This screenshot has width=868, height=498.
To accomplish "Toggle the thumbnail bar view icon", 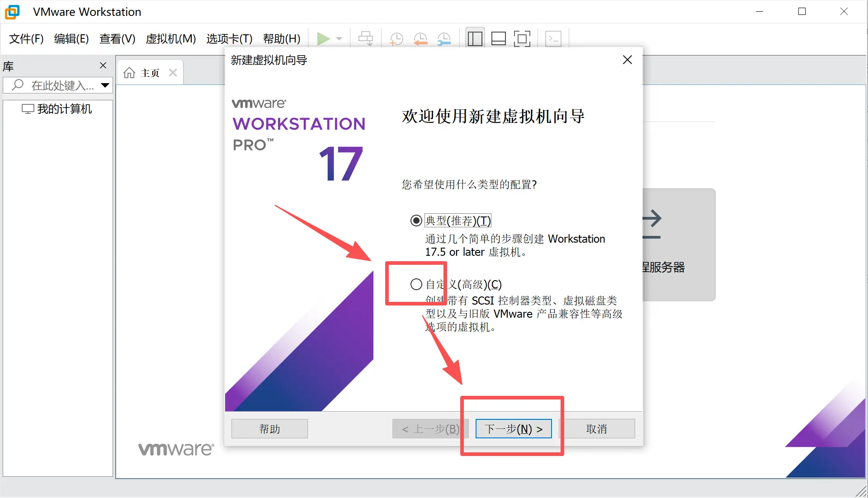I will point(498,39).
